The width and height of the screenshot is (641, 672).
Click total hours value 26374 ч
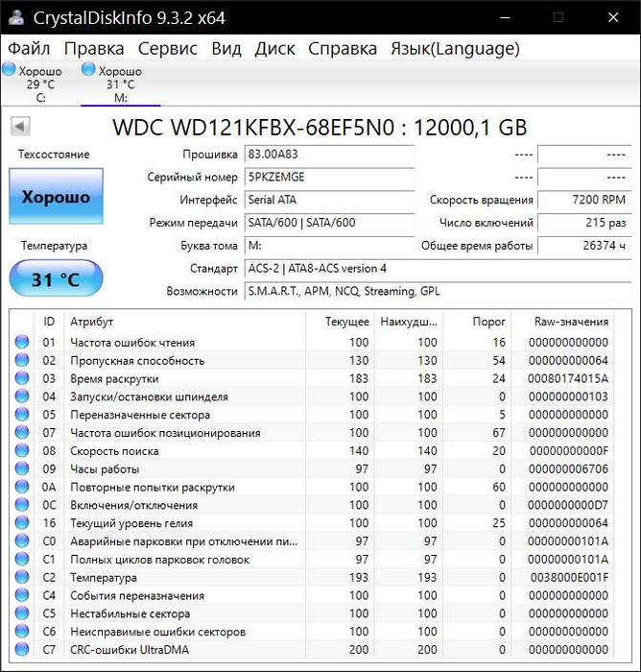[x=584, y=246]
